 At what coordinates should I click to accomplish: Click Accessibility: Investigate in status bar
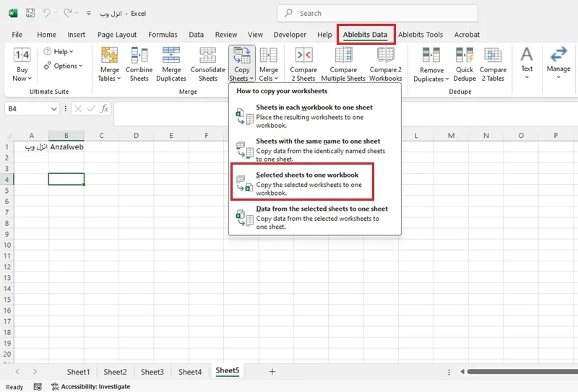tap(91, 386)
